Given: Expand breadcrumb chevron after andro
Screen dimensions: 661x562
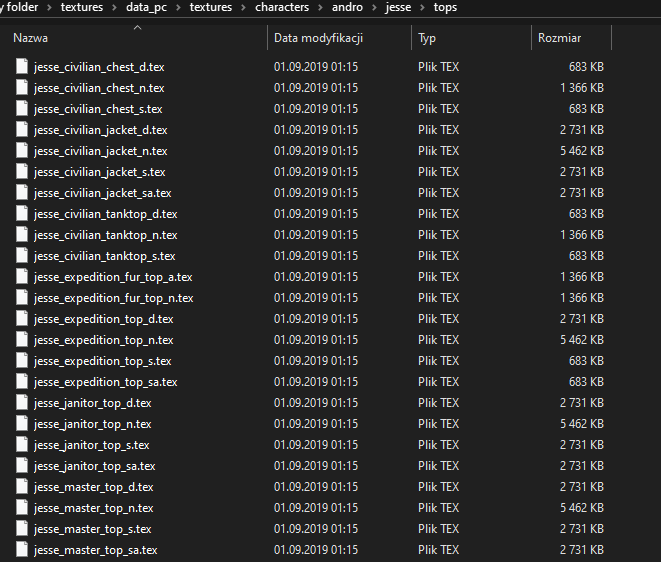Looking at the screenshot, I should point(374,8).
